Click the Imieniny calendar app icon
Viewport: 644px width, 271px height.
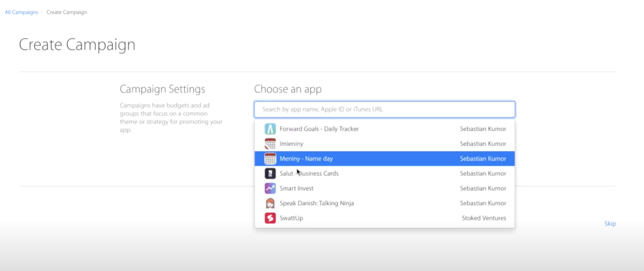coord(270,144)
